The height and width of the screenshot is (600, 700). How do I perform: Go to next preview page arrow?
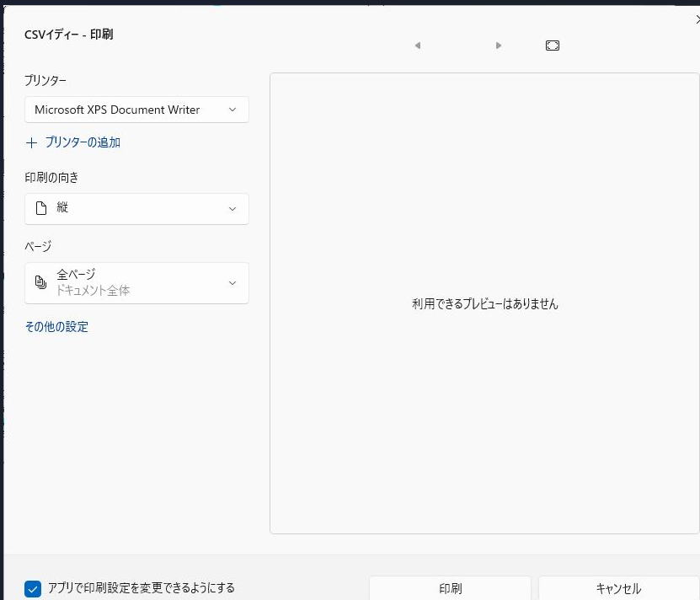[x=498, y=46]
